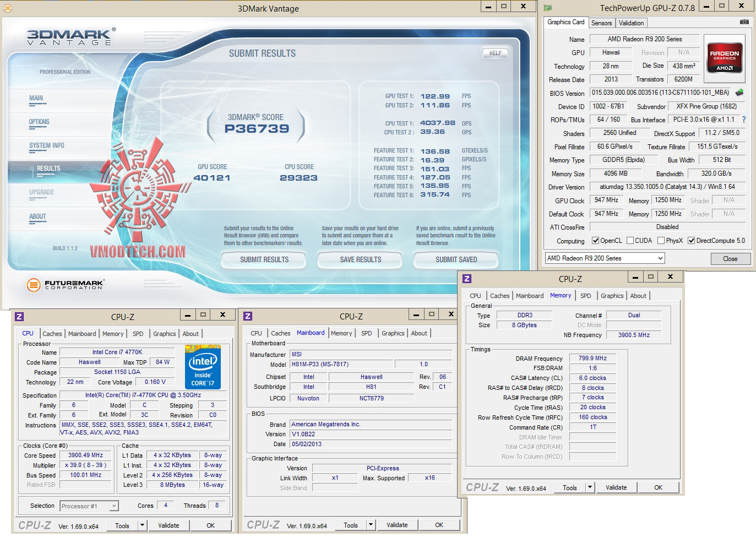This screenshot has width=756, height=537.
Task: Click the Tools button in the Memory window
Action: coord(570,487)
